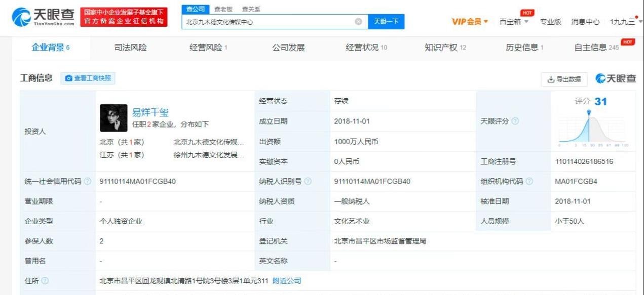Click the help icon beside 住所
Viewport: 644px width, 295px height.
point(45,281)
